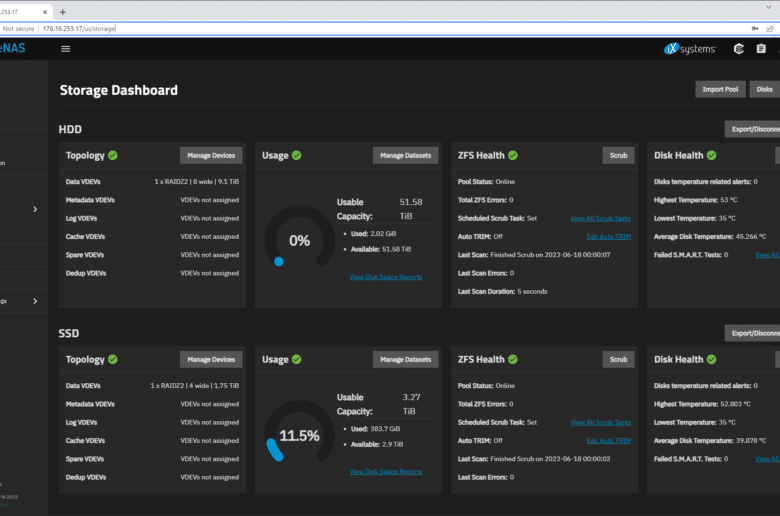Start Scrub on HDD pool
Viewport: 780px width, 516px height.
click(618, 155)
